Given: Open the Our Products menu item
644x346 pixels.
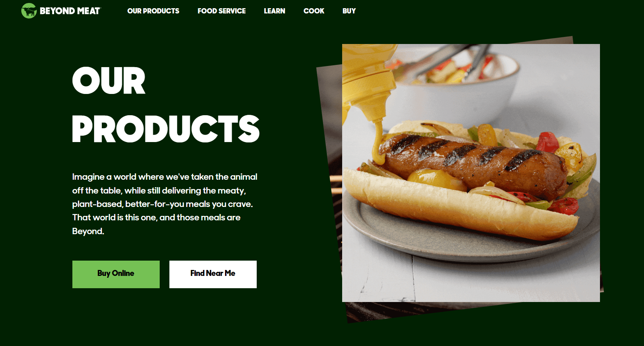Looking at the screenshot, I should (x=153, y=11).
